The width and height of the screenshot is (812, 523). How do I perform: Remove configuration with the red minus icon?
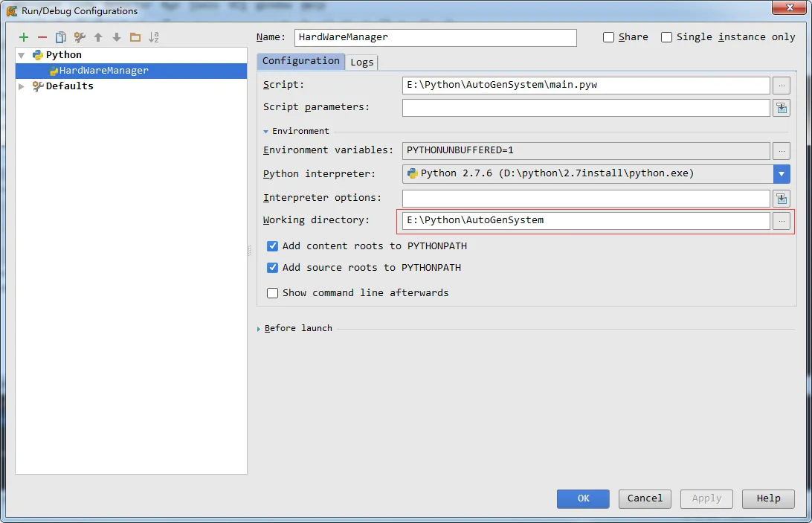[x=42, y=37]
